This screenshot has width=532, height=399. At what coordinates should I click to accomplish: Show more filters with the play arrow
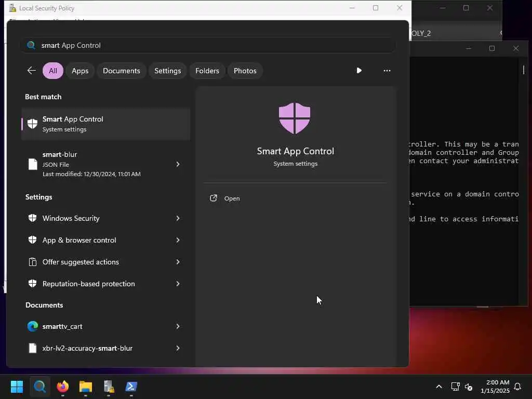359,71
